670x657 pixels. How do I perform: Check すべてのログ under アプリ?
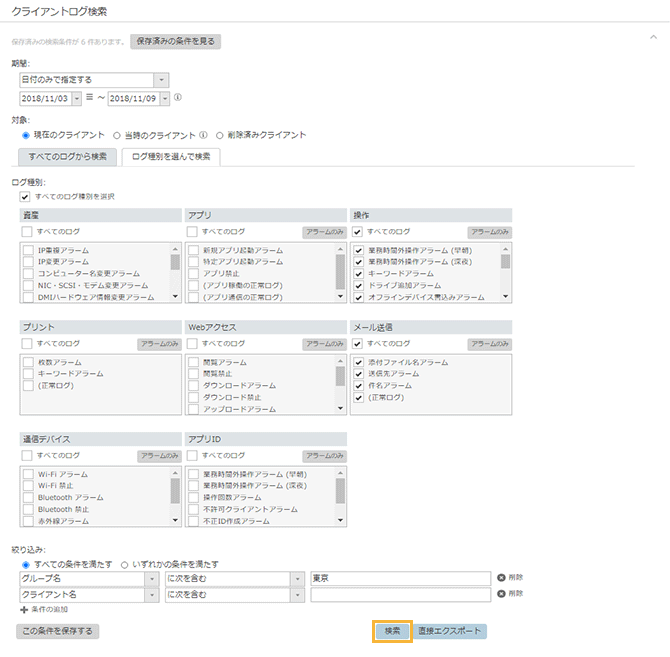pos(193,231)
